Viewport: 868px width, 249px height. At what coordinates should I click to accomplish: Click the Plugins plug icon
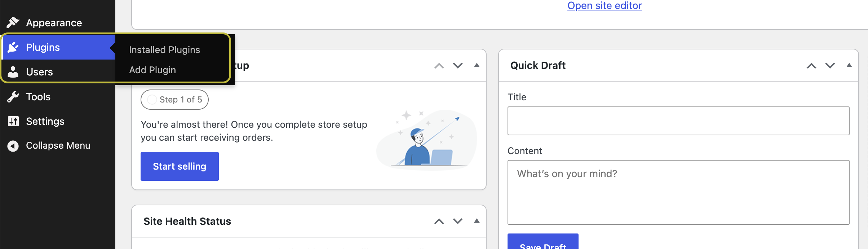13,47
